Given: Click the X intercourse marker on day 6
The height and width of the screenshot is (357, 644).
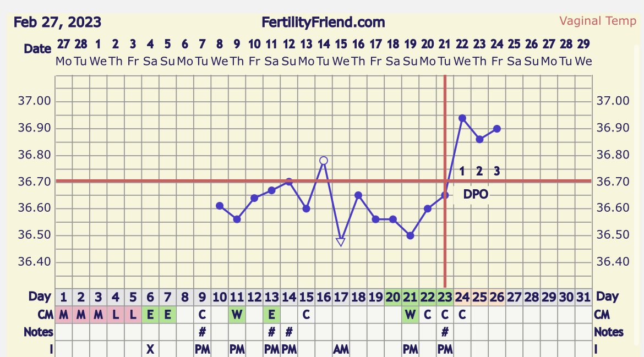Looking at the screenshot, I should point(150,349).
